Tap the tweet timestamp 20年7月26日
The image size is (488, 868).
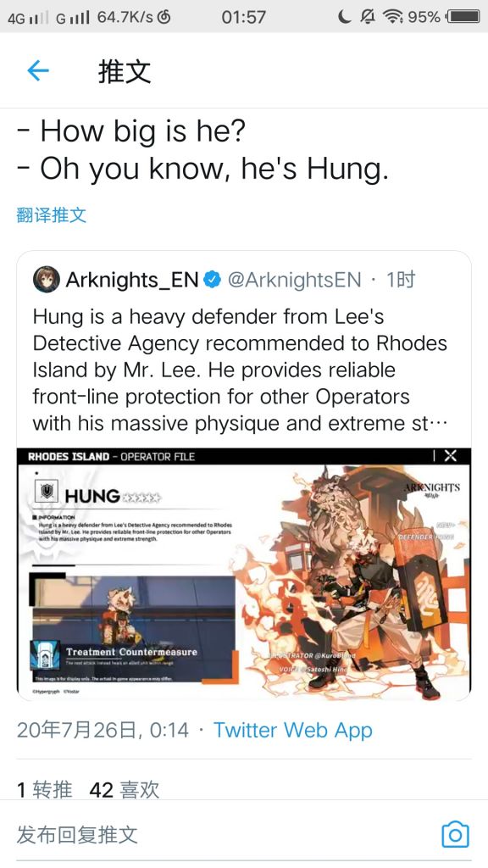(103, 730)
